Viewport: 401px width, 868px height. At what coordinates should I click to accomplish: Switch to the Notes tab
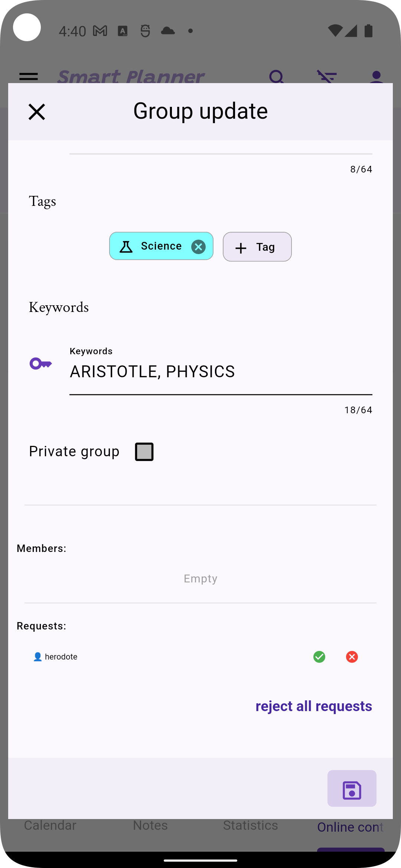pyautogui.click(x=150, y=825)
